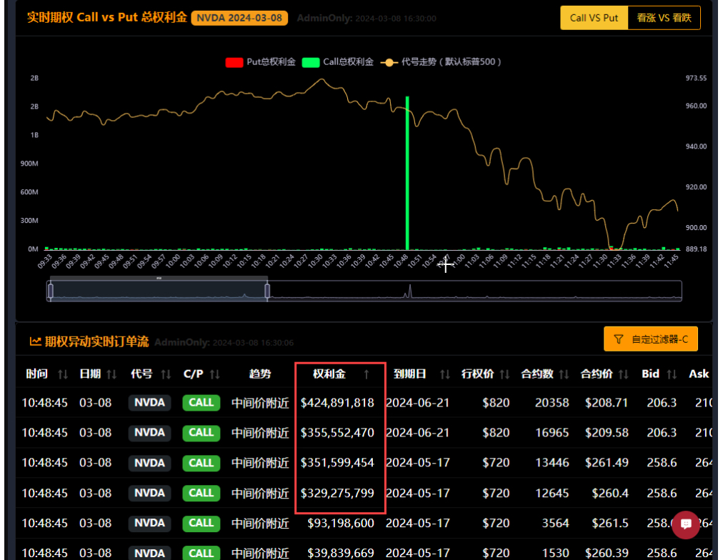
Task: Switch to the Call VS Put tab
Action: pyautogui.click(x=594, y=18)
